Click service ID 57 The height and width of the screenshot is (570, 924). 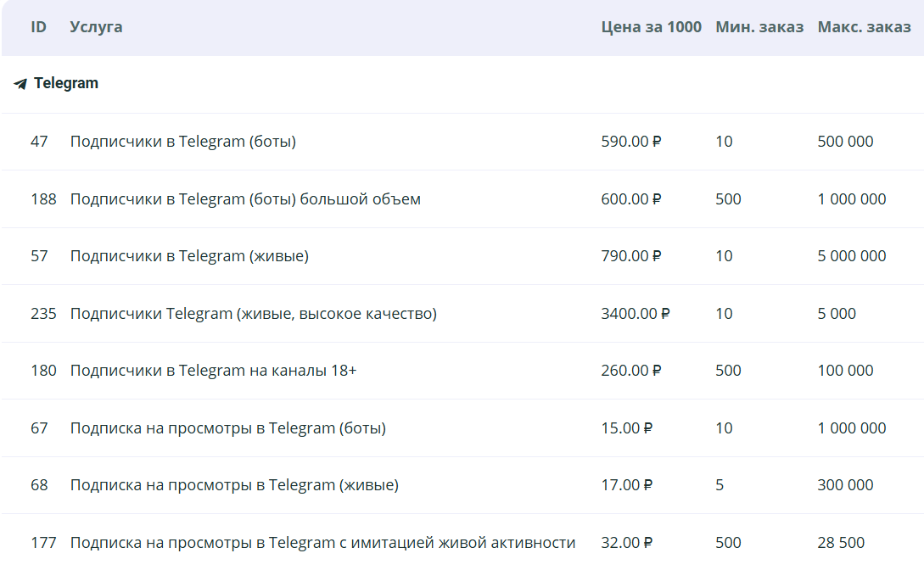(x=40, y=256)
